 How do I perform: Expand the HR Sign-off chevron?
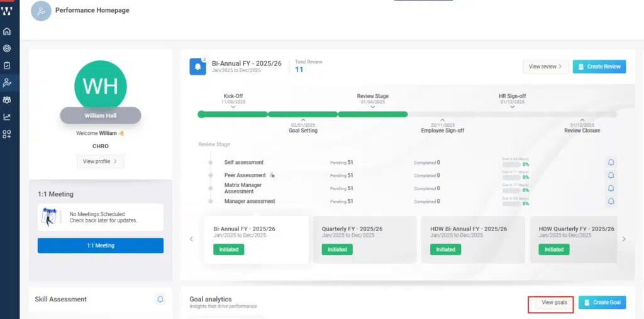(512, 107)
